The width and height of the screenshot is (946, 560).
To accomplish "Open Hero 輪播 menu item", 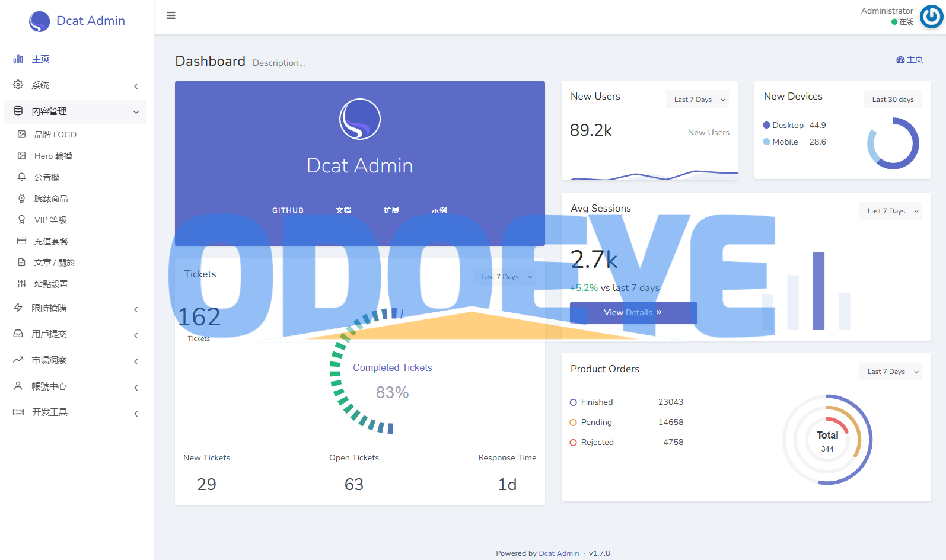I will click(75, 156).
